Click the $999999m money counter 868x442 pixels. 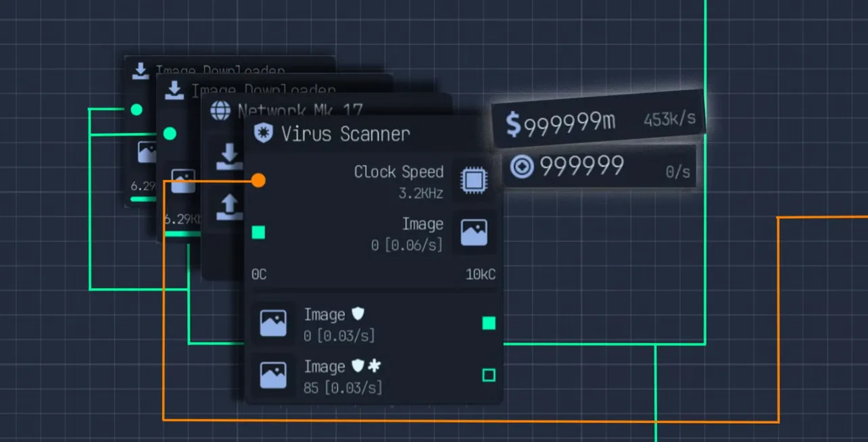pos(560,122)
